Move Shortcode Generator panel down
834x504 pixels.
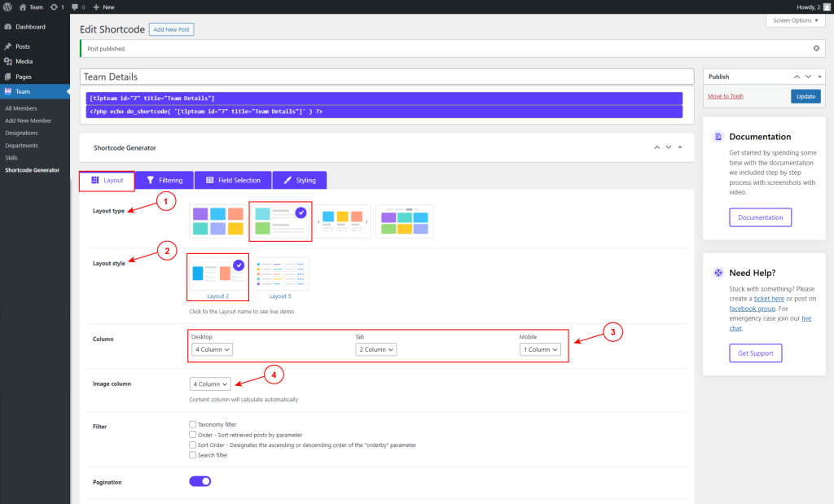pos(669,147)
